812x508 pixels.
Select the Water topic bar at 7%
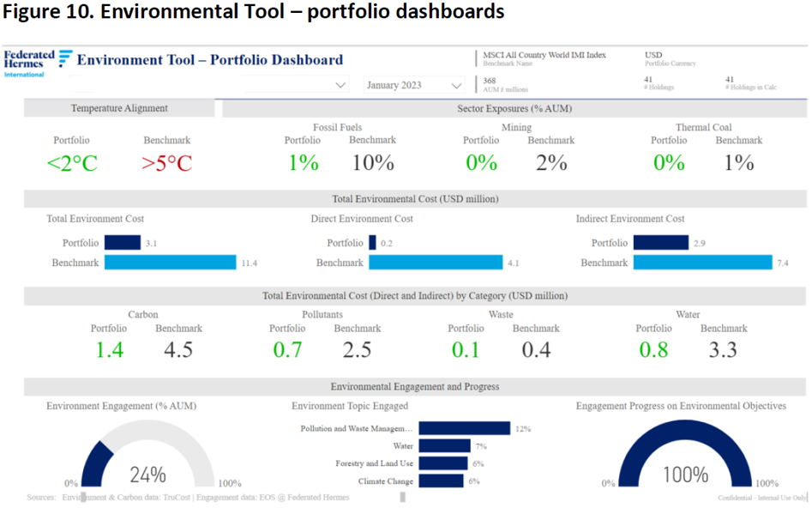[x=445, y=446]
